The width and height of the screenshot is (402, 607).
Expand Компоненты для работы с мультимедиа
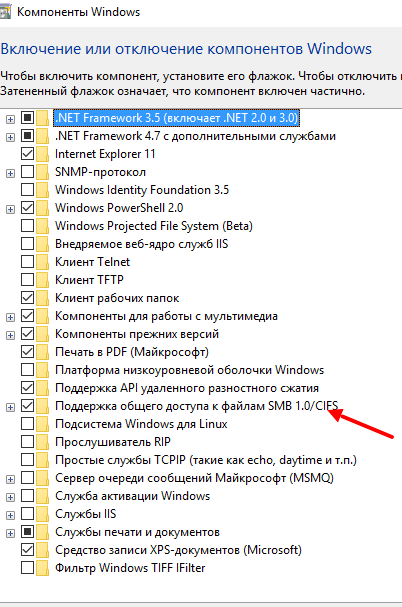(x=10, y=317)
